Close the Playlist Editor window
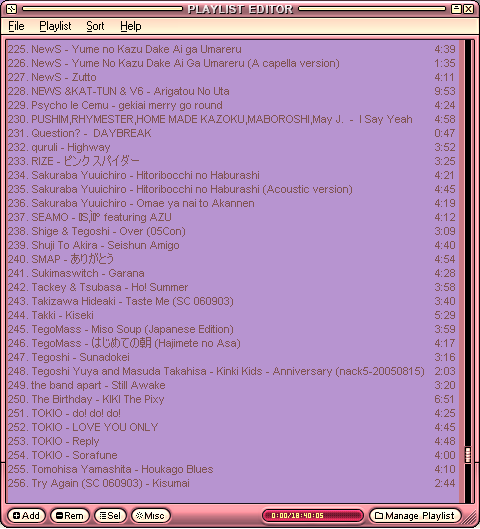480x529 pixels. pos(469,9)
